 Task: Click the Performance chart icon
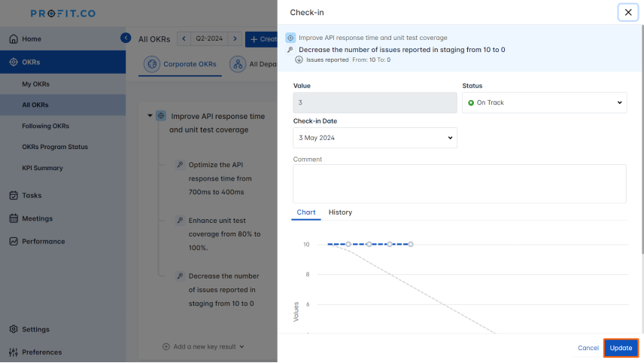[14, 241]
